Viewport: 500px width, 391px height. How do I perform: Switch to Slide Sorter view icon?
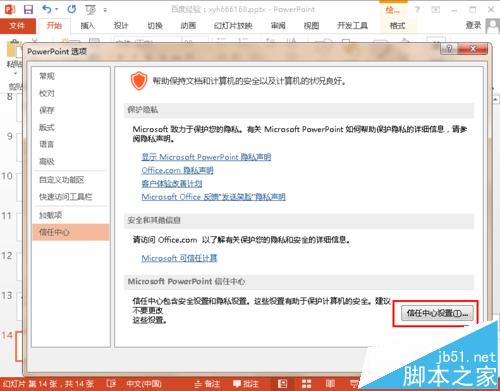point(306,384)
